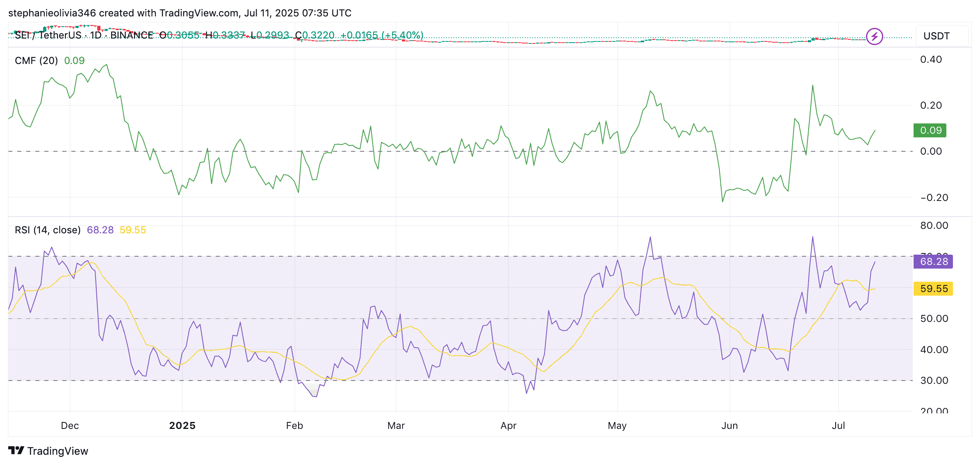Click the 0.40 value on the CMF scale

tap(932, 59)
